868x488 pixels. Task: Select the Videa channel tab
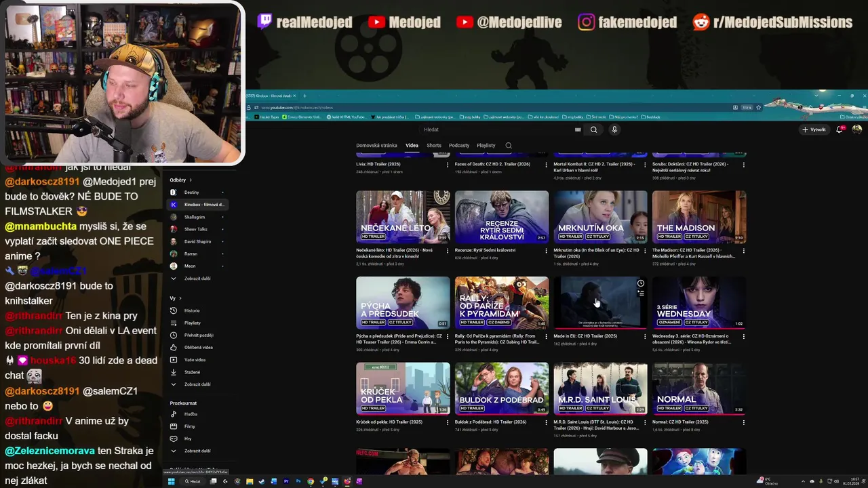[412, 146]
